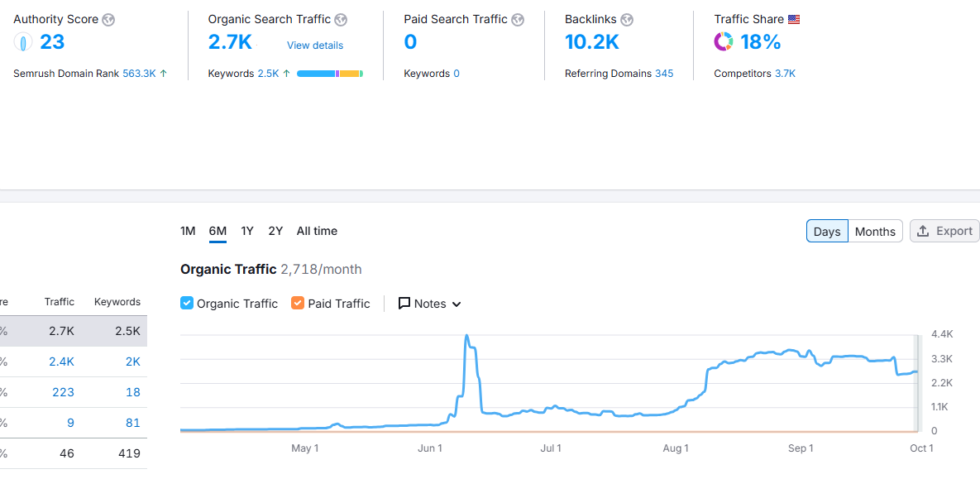Image resolution: width=980 pixels, height=479 pixels.
Task: Open the 2.4K traffic value in the table
Action: (61, 362)
